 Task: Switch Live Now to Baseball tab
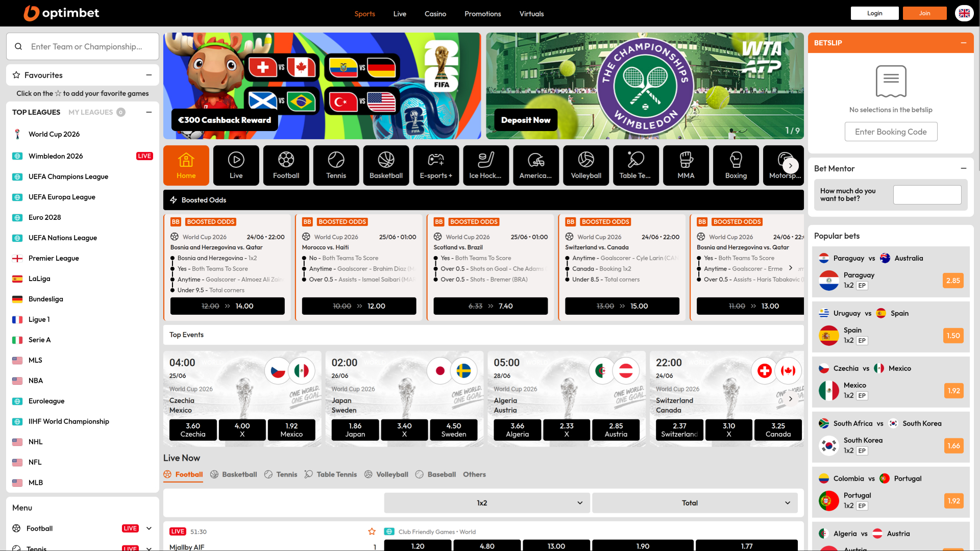click(x=435, y=474)
